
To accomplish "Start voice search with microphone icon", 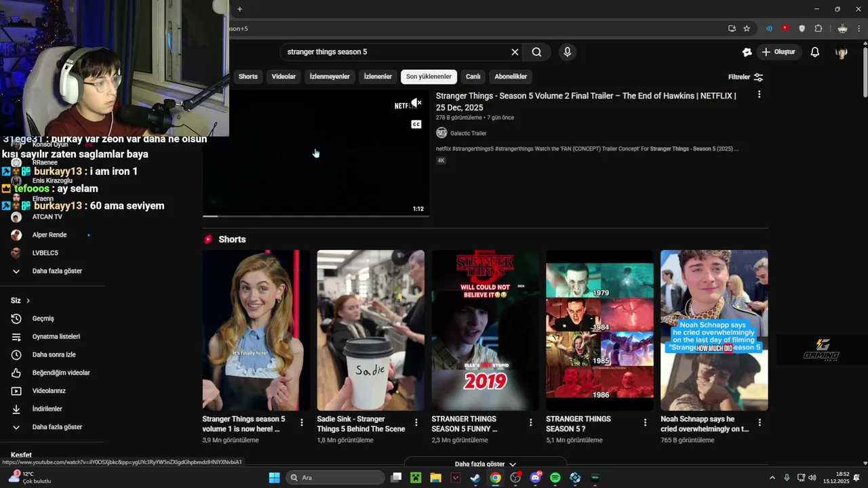I will [568, 52].
